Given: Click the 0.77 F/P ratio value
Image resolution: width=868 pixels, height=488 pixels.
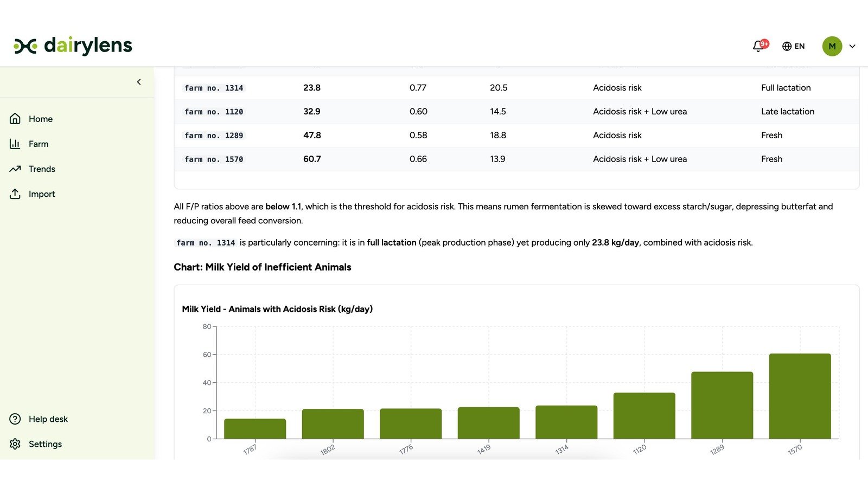Looking at the screenshot, I should 418,87.
